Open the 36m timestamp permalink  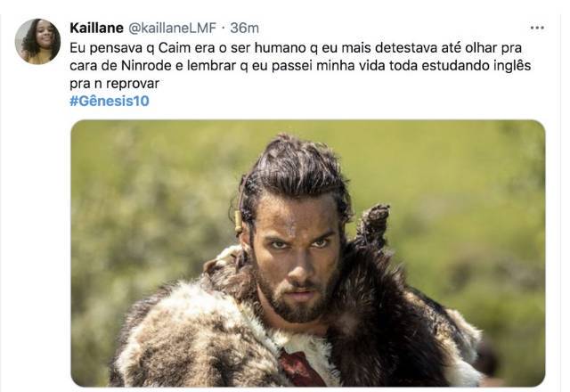click(244, 28)
